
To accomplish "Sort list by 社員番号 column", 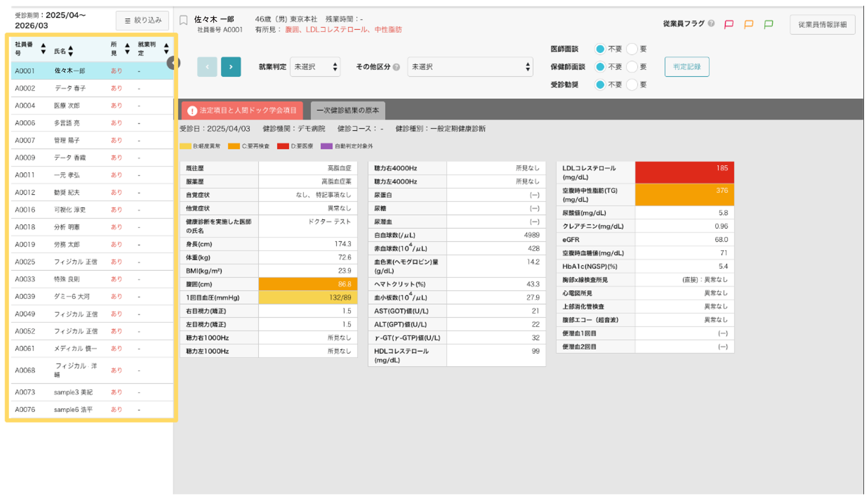I will (x=43, y=49).
